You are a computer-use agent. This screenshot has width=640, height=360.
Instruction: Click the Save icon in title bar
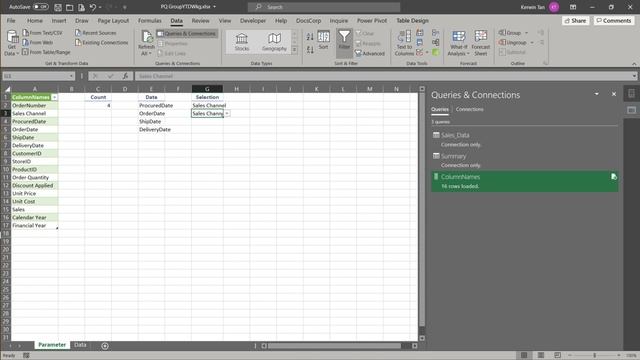58,7
